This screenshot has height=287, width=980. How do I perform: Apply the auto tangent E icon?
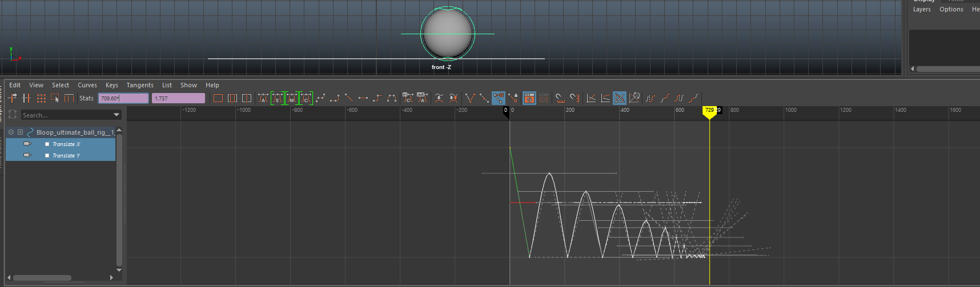tap(277, 98)
